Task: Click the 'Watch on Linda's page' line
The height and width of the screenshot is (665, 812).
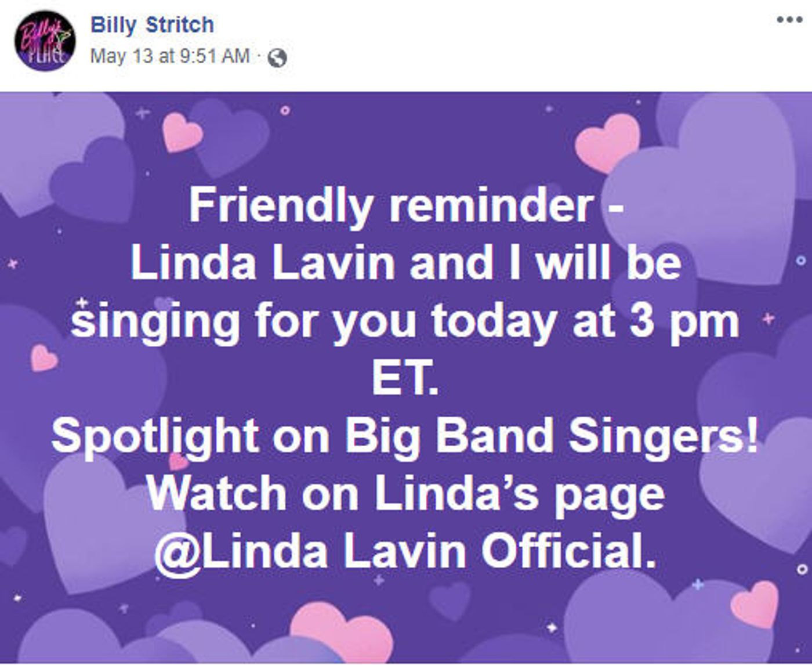Action: pos(405,494)
